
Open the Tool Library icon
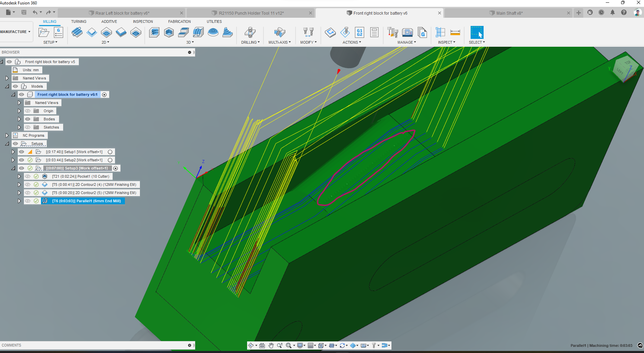[x=392, y=32]
